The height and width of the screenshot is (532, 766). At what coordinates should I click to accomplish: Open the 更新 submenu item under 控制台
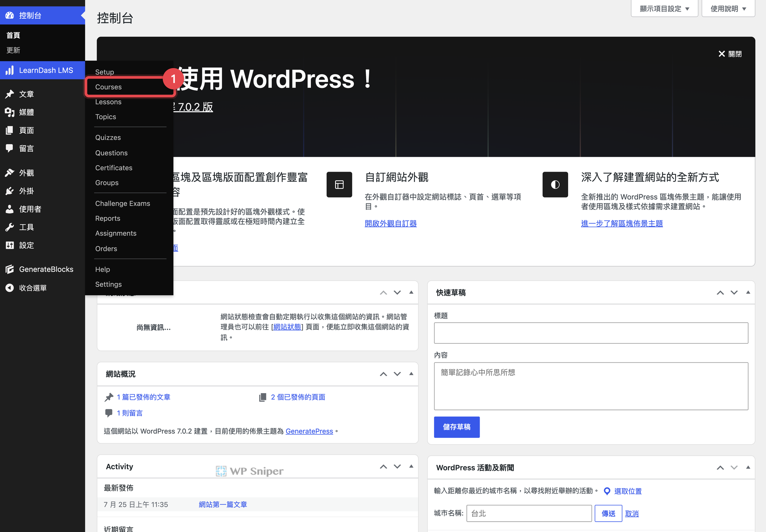[13, 50]
